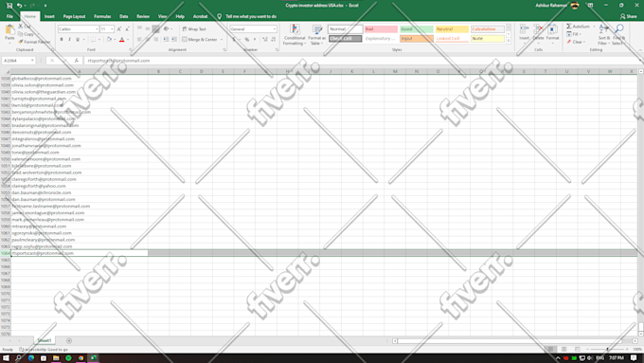The height and width of the screenshot is (363, 644).
Task: Apply the Good cell style
Action: (417, 29)
